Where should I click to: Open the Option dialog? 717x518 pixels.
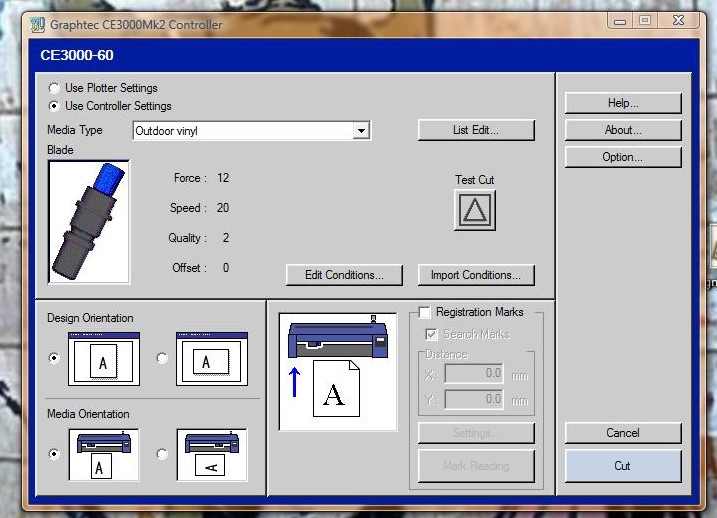tap(623, 157)
